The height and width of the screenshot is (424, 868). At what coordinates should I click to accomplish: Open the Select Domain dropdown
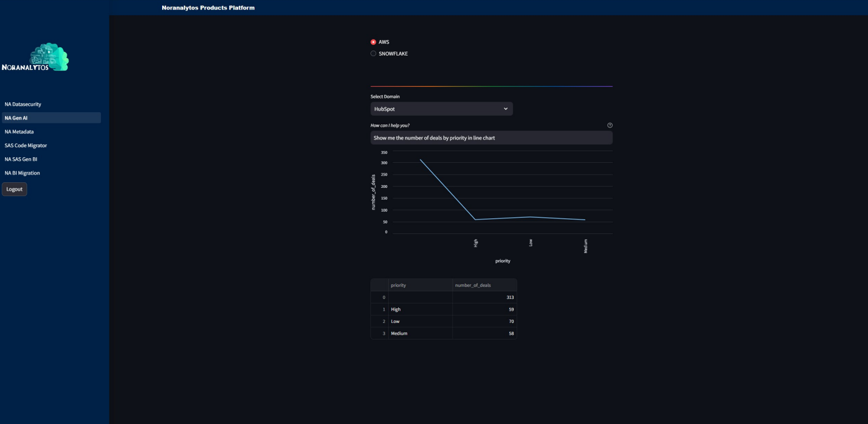[441, 108]
